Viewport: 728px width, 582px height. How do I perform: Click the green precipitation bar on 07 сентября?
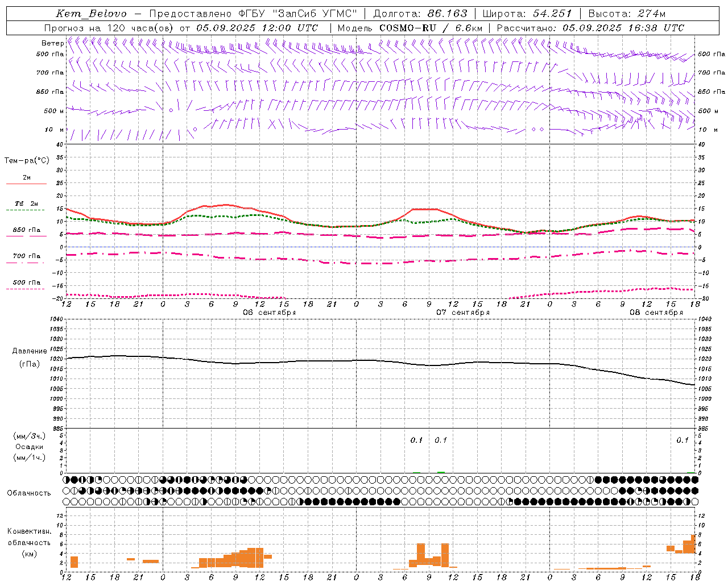(441, 472)
